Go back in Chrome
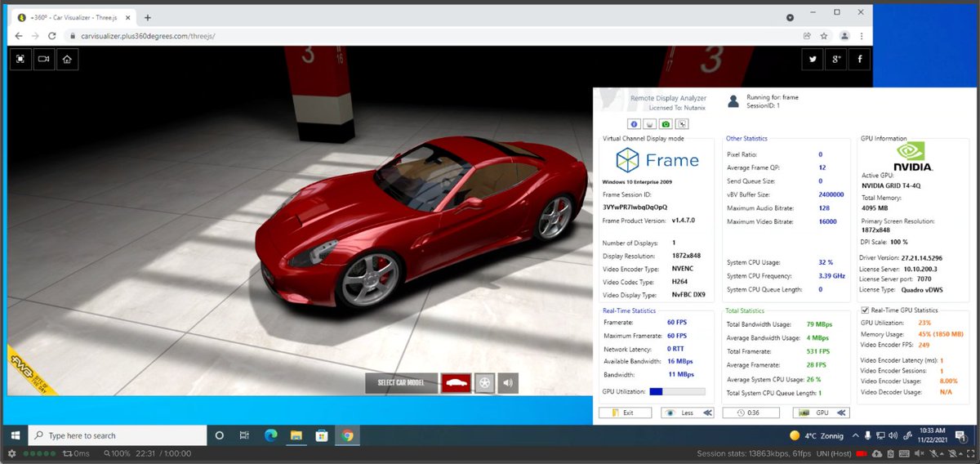The width and height of the screenshot is (980, 464). coord(19,36)
